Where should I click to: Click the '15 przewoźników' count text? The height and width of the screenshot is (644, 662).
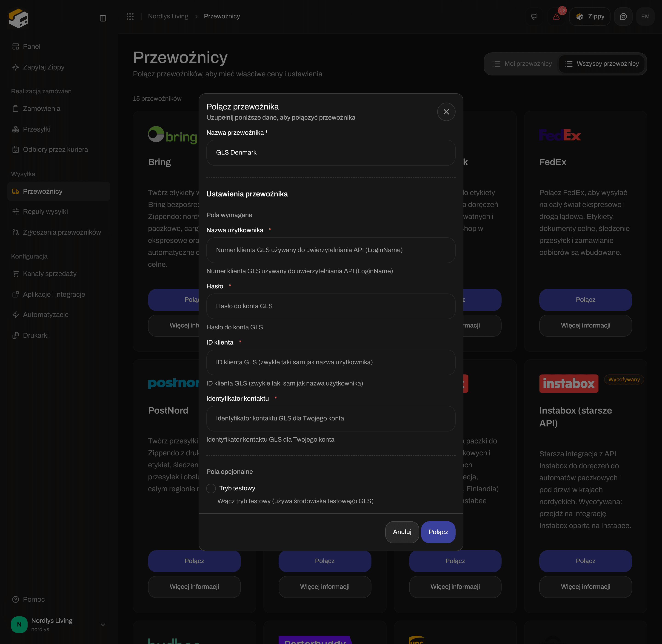click(x=157, y=98)
